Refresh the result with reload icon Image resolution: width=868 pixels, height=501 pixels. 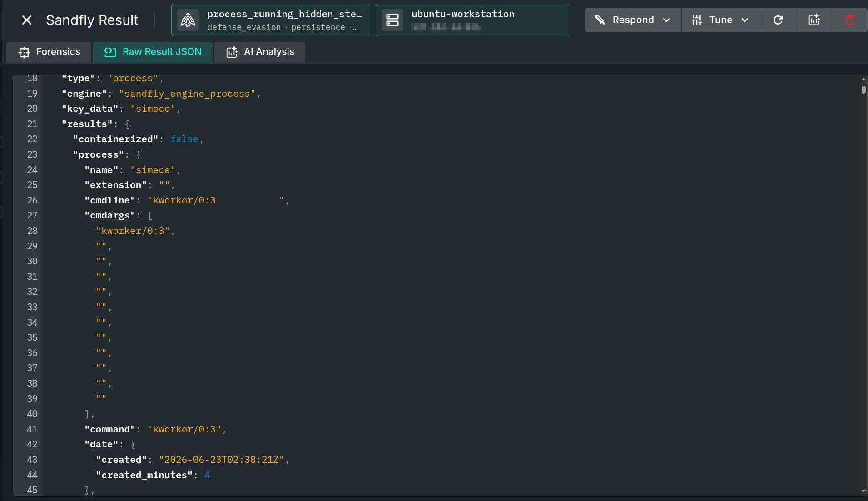click(778, 20)
